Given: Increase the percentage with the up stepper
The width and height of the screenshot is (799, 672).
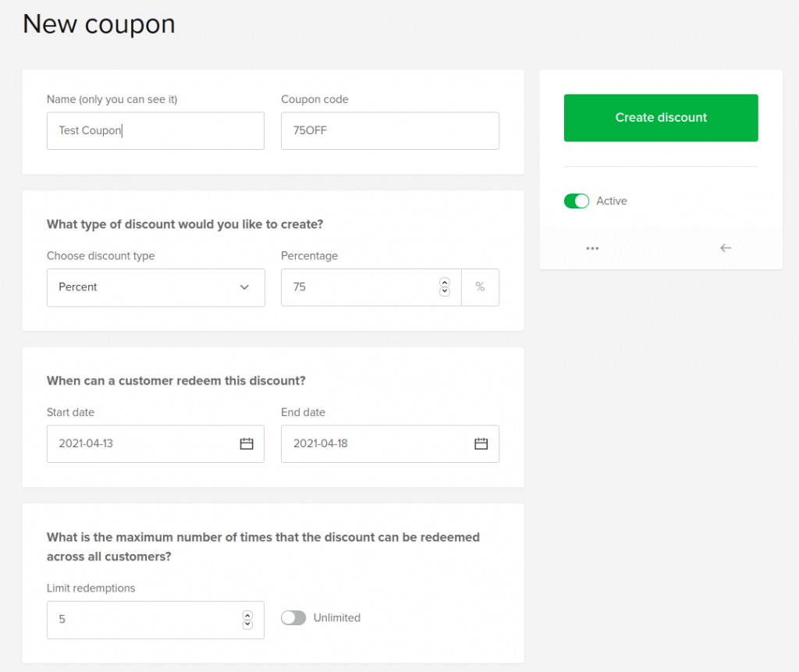Looking at the screenshot, I should tap(445, 283).
